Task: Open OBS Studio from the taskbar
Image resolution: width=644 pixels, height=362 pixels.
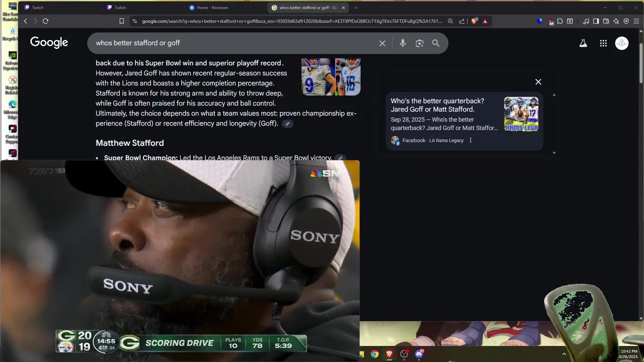Action: (404, 354)
